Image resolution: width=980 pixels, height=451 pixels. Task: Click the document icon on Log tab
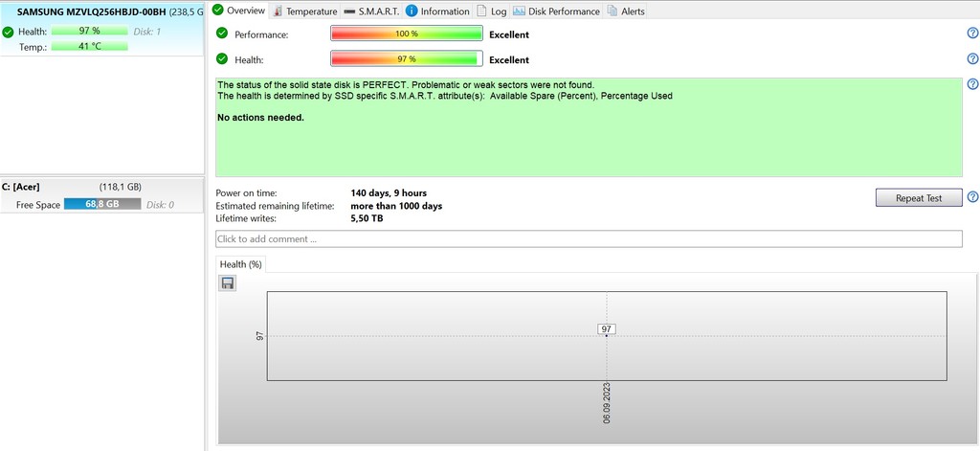click(481, 11)
